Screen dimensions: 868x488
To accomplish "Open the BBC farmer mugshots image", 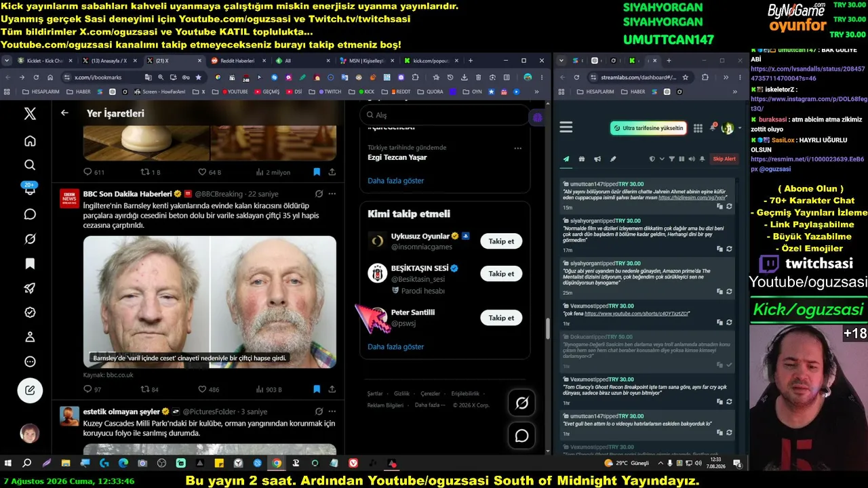I will [210, 302].
